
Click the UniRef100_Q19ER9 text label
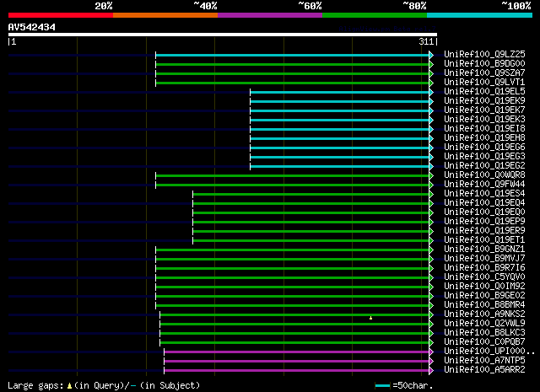[484, 231]
